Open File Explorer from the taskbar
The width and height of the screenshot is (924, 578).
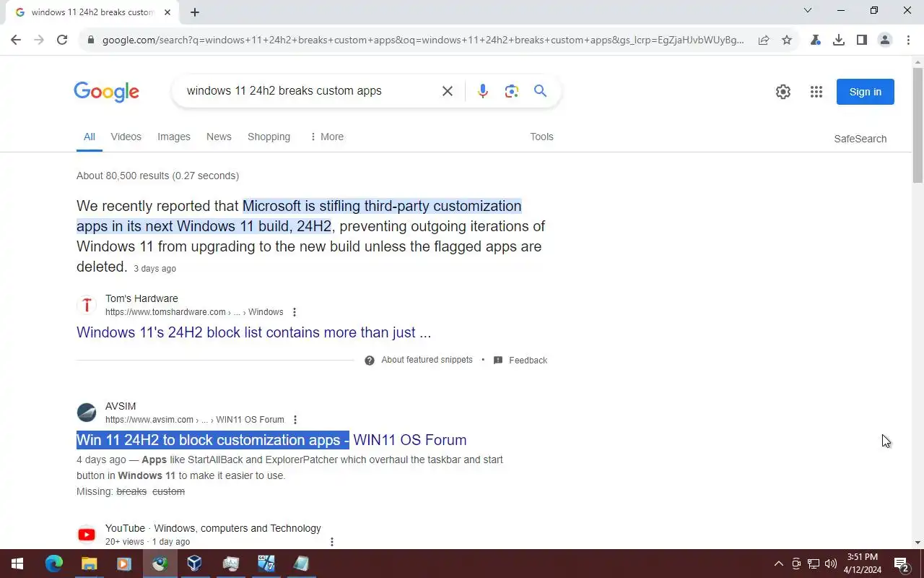tap(89, 564)
